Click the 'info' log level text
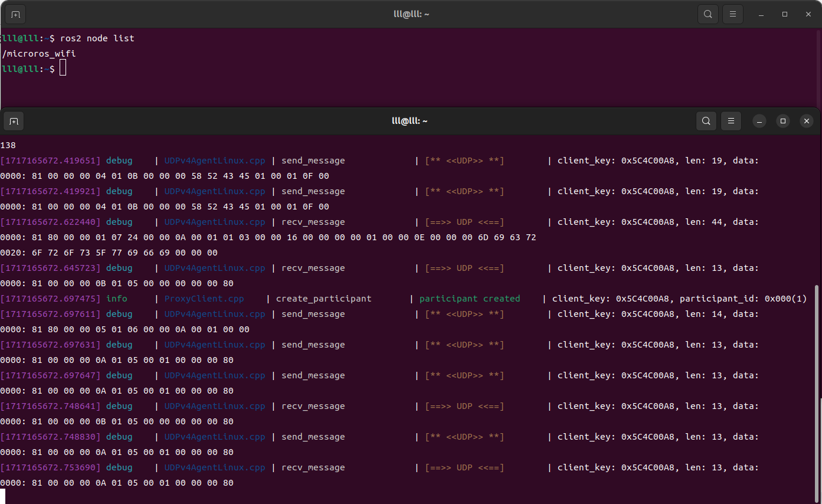The width and height of the screenshot is (822, 504). pyautogui.click(x=117, y=299)
